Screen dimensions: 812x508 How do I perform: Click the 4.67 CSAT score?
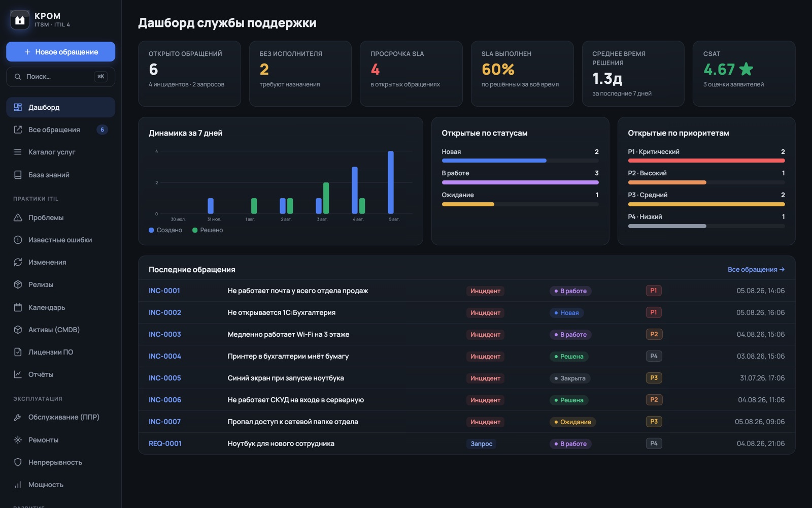(x=719, y=69)
